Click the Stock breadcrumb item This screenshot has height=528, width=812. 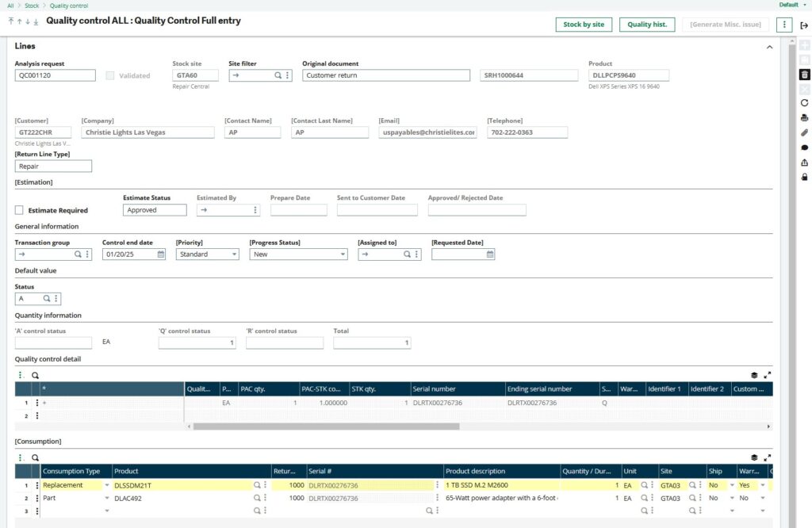pyautogui.click(x=32, y=6)
